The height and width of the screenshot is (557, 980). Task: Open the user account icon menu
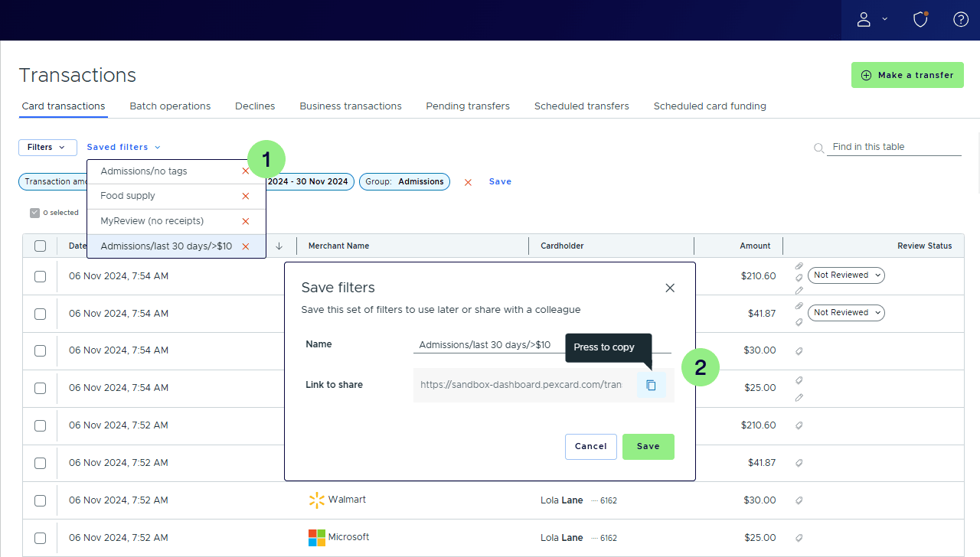click(x=864, y=20)
